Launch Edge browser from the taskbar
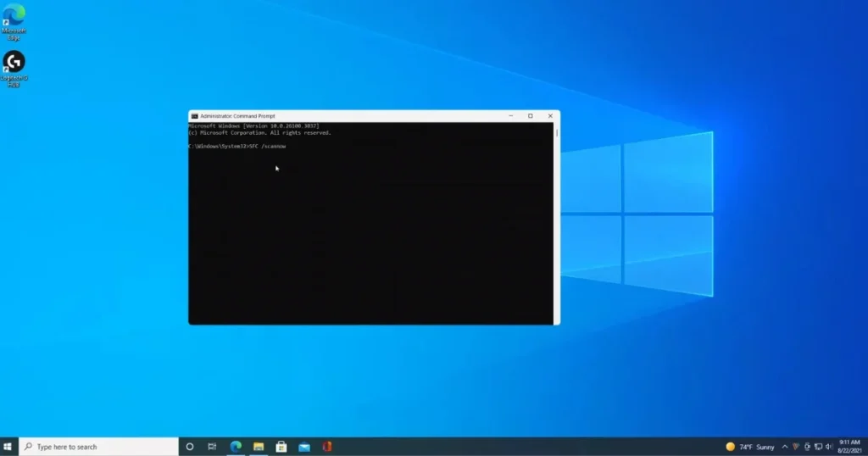This screenshot has height=456, width=868. point(236,447)
